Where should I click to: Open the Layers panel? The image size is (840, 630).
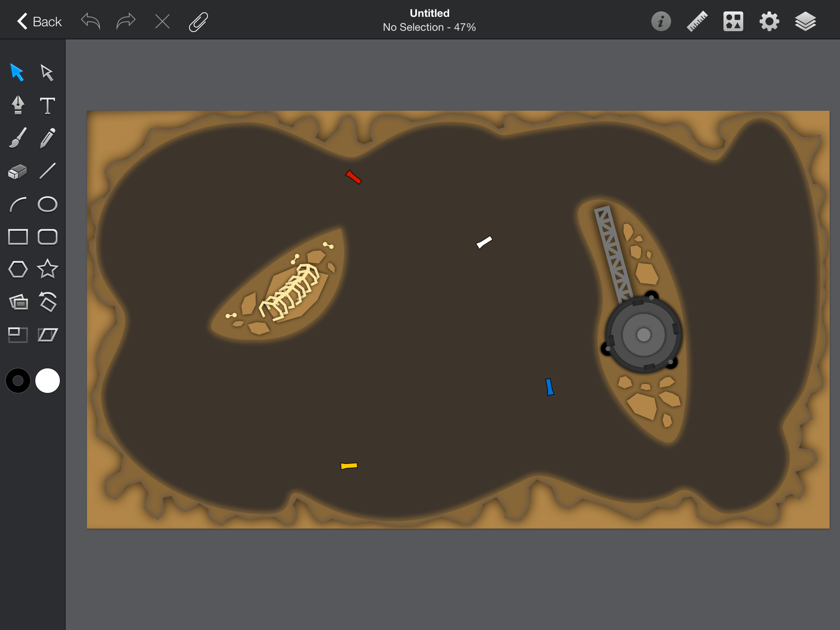click(806, 21)
